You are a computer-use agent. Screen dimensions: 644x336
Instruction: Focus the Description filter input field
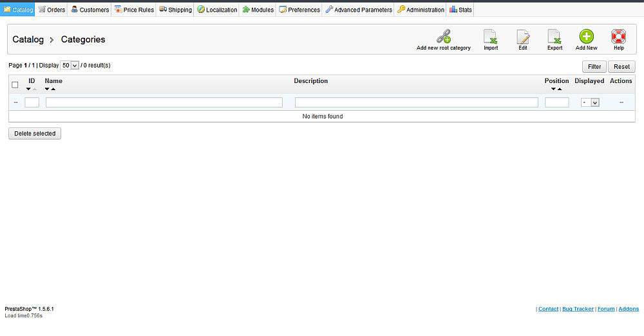coord(417,102)
